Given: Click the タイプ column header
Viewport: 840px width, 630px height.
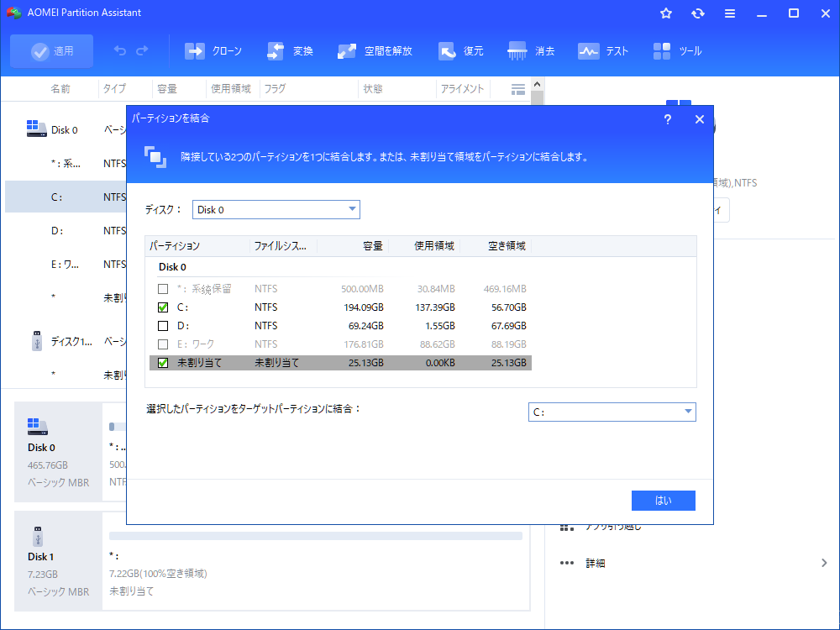Looking at the screenshot, I should tap(114, 89).
